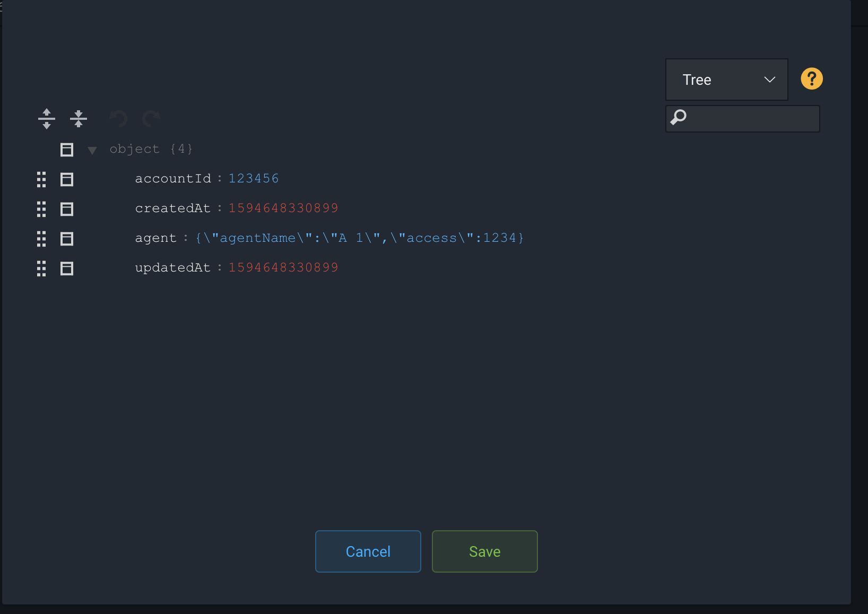868x614 pixels.
Task: Open the createdAt row actions menu
Action: (67, 209)
